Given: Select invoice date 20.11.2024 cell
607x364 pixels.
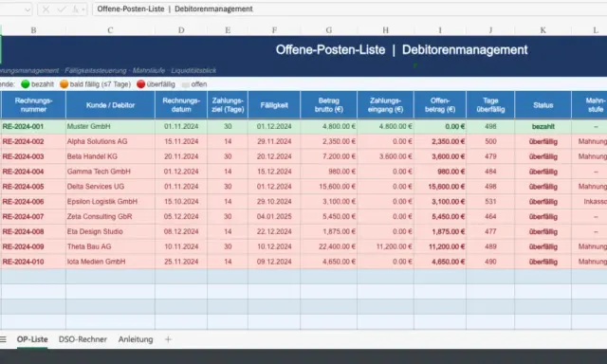Looking at the screenshot, I should point(181,156).
